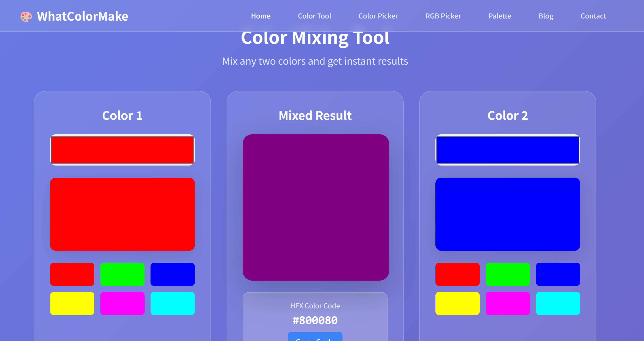The width and height of the screenshot is (644, 341).
Task: Pick yellow preset swatch in Color 1
Action: tap(72, 303)
